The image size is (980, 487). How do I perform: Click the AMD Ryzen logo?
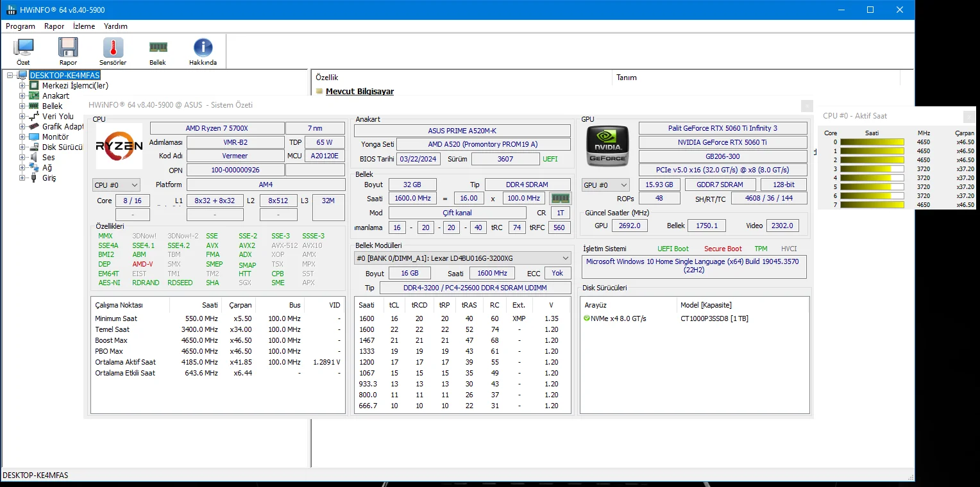tap(119, 146)
